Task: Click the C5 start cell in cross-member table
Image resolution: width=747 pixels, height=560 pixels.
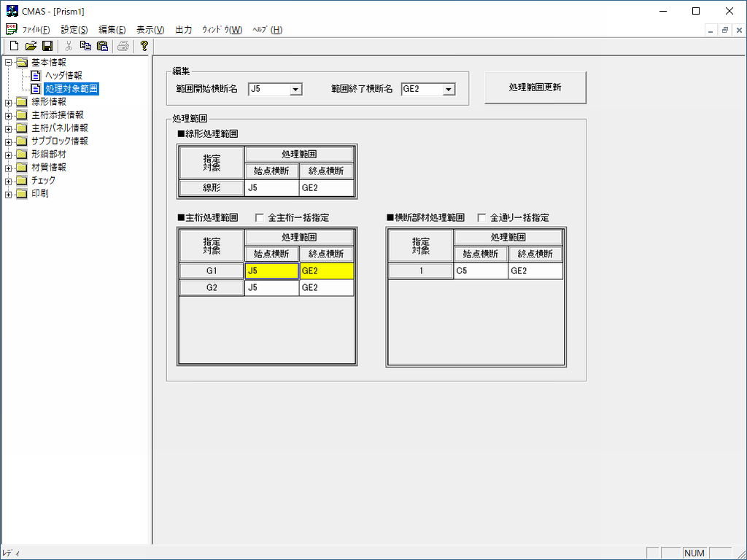Action: point(480,271)
